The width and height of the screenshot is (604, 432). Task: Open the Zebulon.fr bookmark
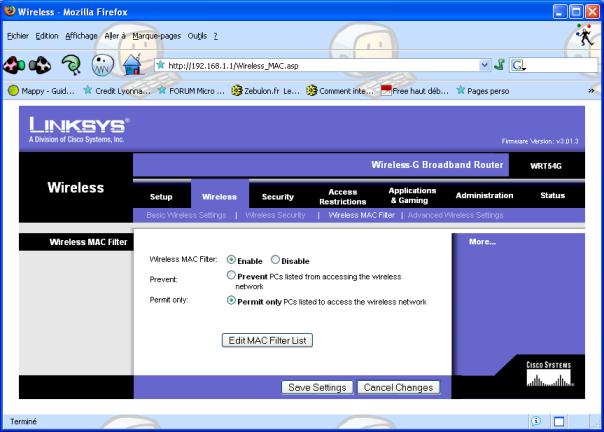[x=265, y=91]
